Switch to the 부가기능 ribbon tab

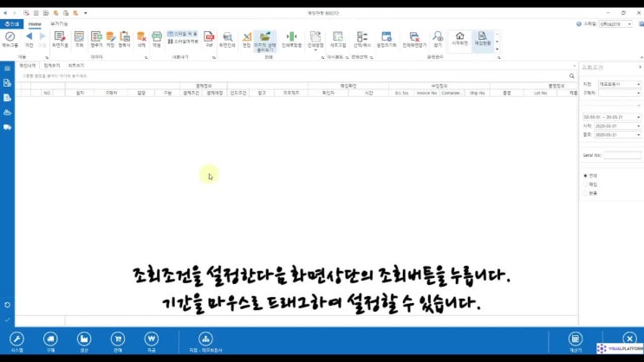pos(59,24)
